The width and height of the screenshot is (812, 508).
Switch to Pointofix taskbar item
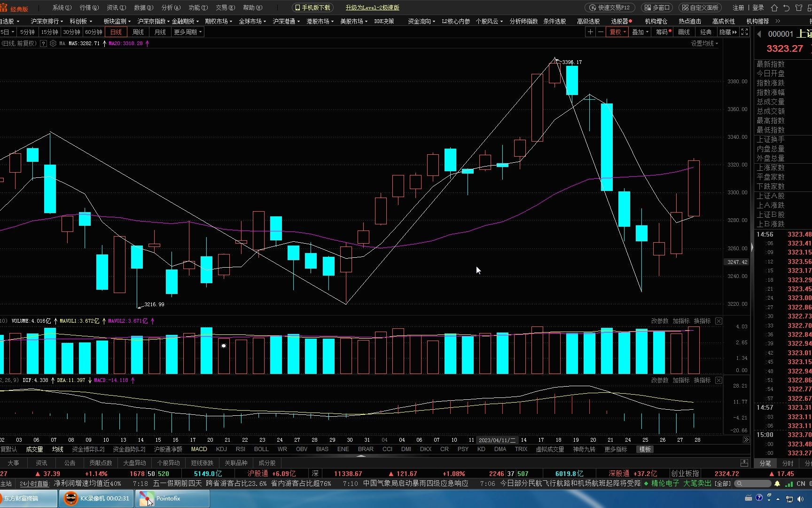[x=172, y=499]
